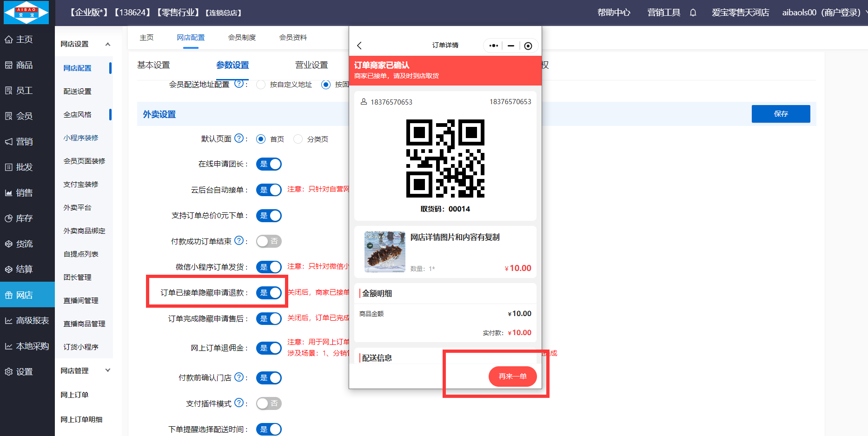Toggle 支持订单总价0元下单 switch
868x436 pixels.
(269, 216)
